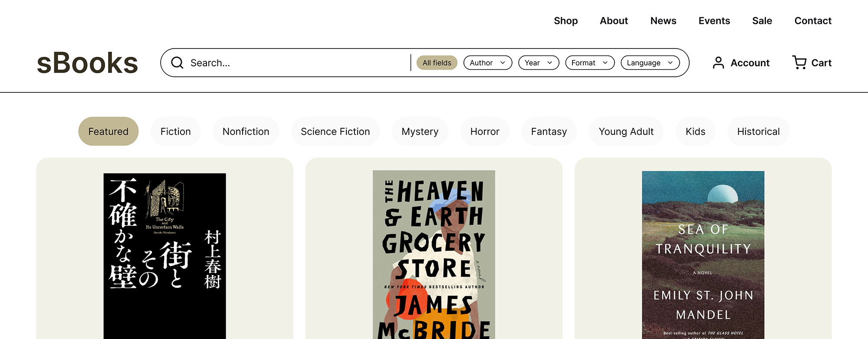Click the Account user icon
The height and width of the screenshot is (339, 868).
point(718,63)
